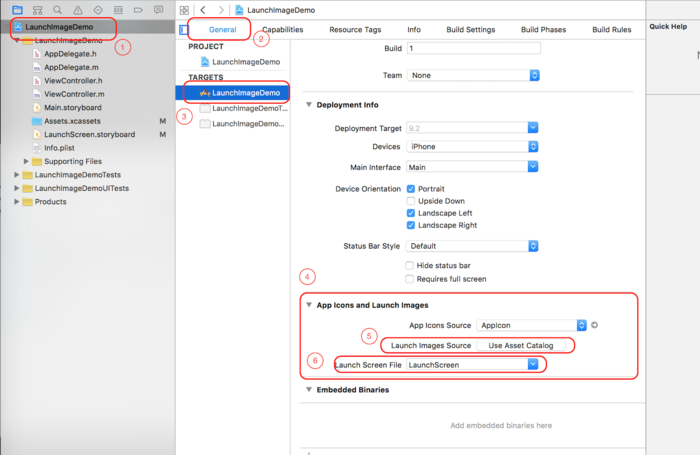The height and width of the screenshot is (455, 700).
Task: Open the Main Interface dropdown
Action: tap(472, 167)
